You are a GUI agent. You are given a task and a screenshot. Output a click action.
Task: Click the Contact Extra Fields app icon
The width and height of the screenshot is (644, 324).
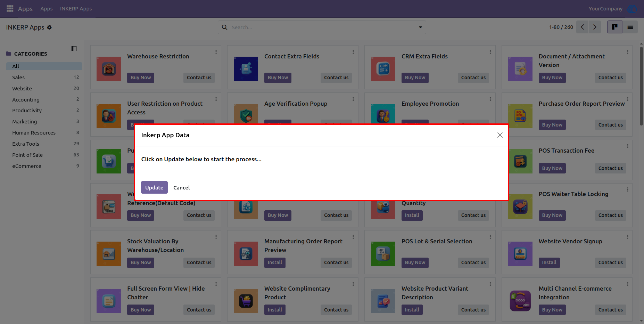pyautogui.click(x=246, y=69)
